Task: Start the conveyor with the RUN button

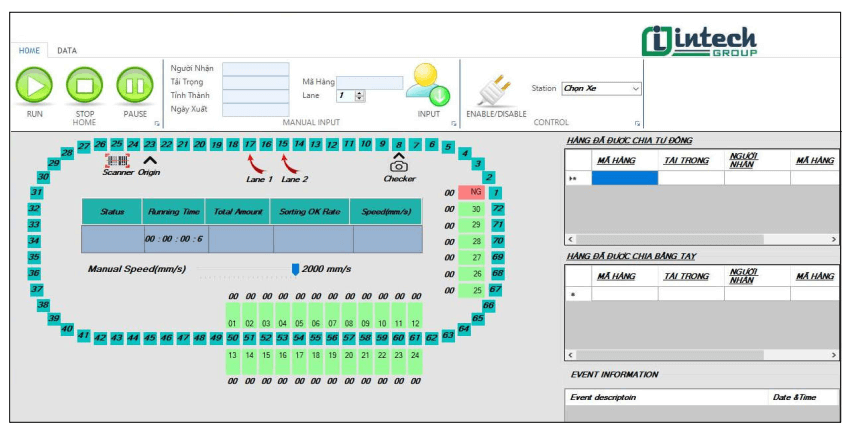Action: click(34, 85)
